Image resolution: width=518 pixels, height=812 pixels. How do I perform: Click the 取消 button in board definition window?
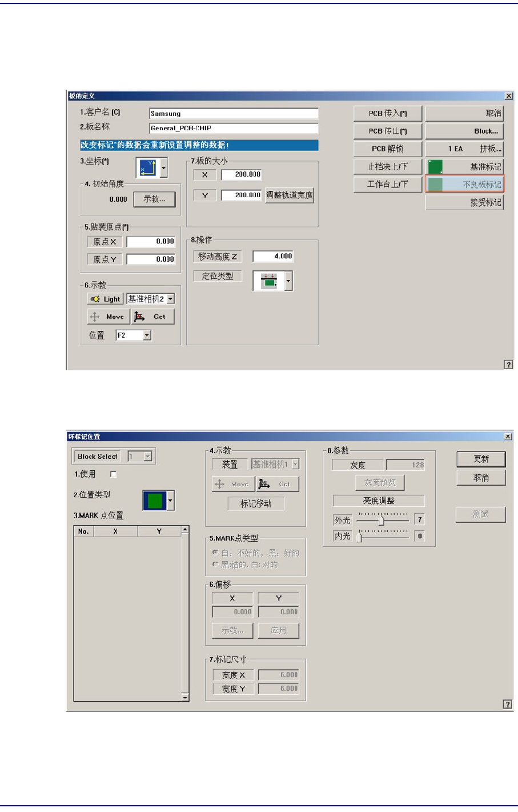(464, 114)
